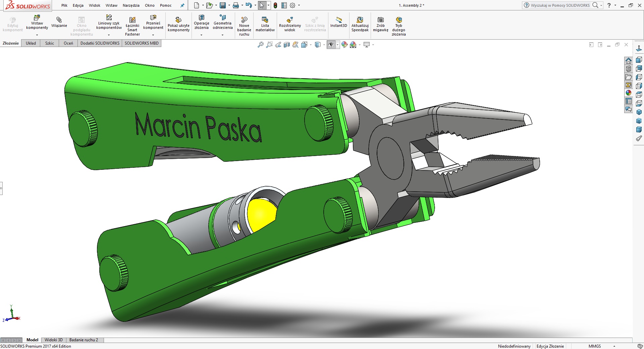
Task: Click the Dynamic Annotation Views icon
Action: 296,45
